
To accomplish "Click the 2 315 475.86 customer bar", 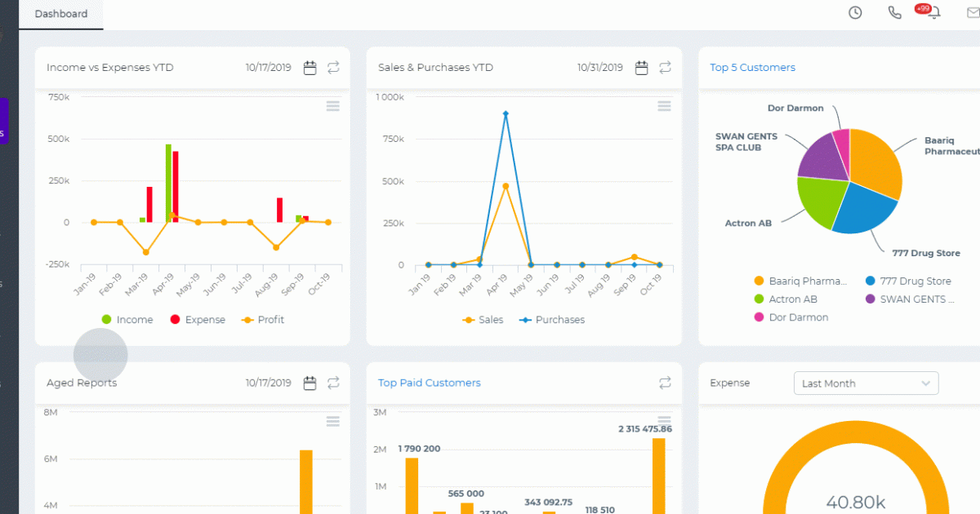I will (658, 476).
